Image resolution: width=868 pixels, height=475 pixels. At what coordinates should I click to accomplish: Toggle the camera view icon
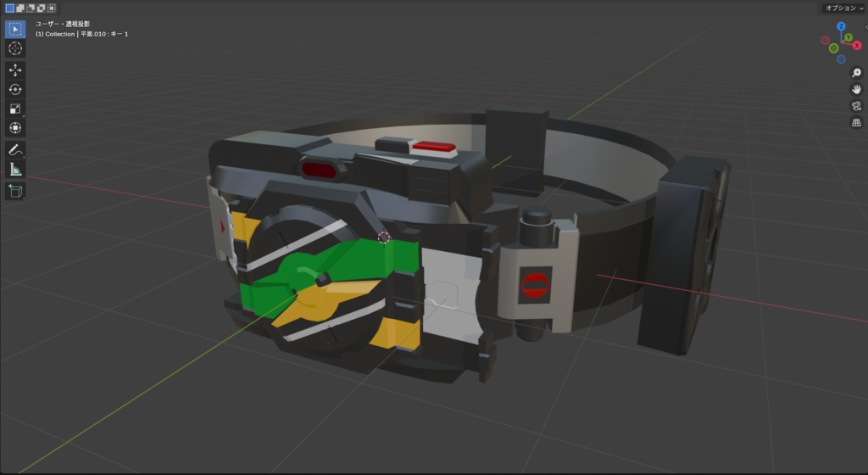click(856, 106)
